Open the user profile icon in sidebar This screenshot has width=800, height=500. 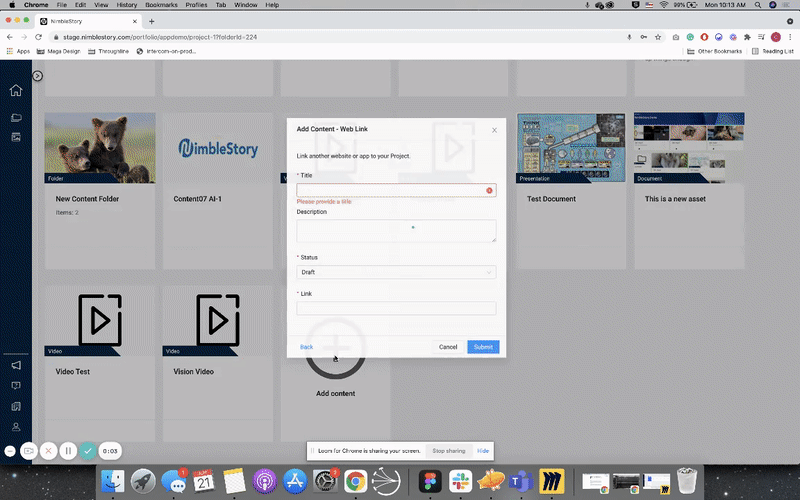[16, 427]
